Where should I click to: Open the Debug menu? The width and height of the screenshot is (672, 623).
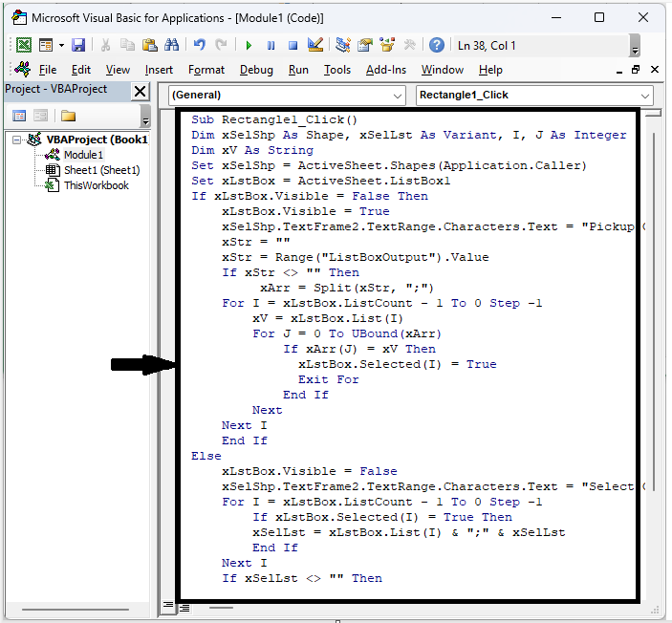(256, 70)
